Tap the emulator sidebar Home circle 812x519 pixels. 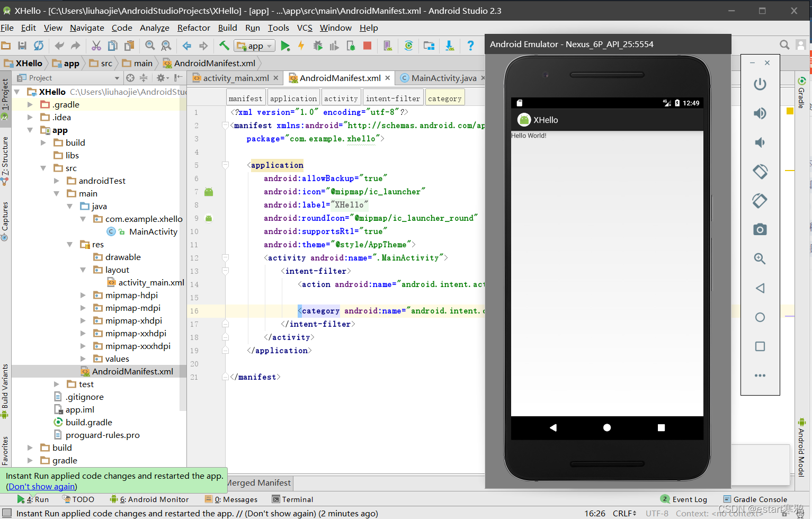click(760, 317)
